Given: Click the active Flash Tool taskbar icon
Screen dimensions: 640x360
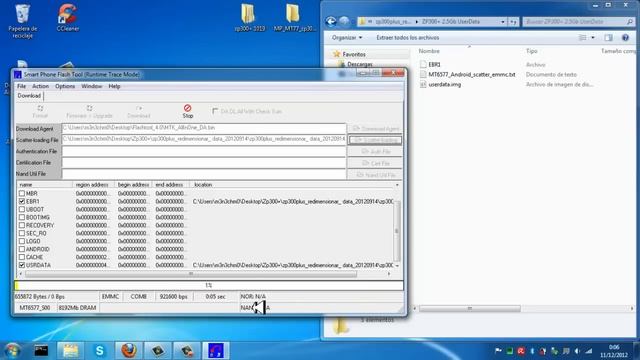Looking at the screenshot, I should pos(216,351).
